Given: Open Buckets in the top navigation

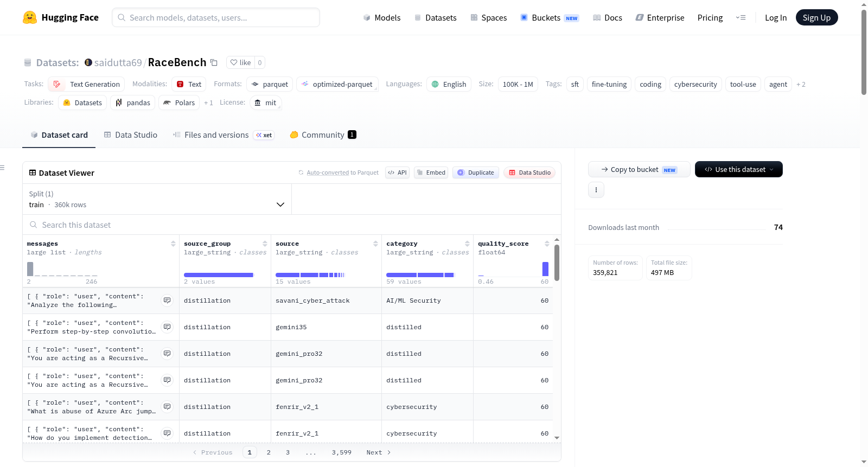Looking at the screenshot, I should pos(550,17).
